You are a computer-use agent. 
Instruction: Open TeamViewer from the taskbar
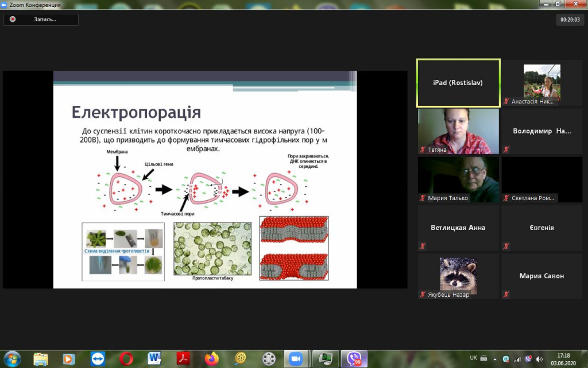pyautogui.click(x=98, y=359)
